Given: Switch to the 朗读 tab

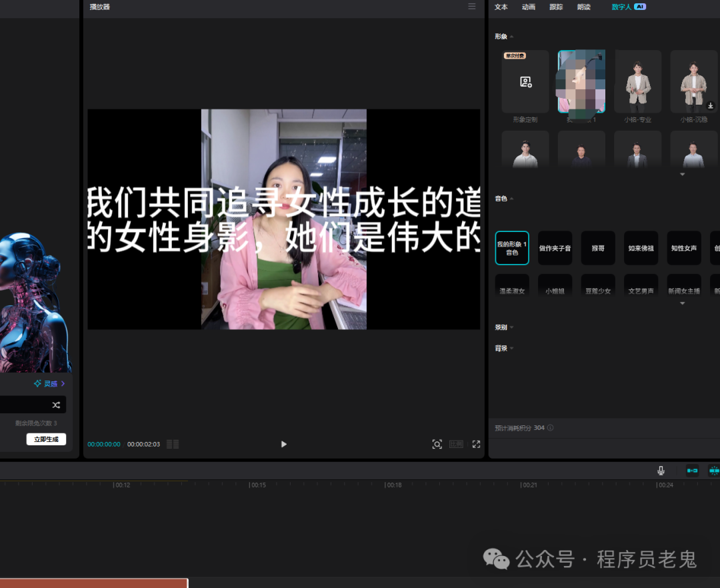Looking at the screenshot, I should pyautogui.click(x=583, y=7).
